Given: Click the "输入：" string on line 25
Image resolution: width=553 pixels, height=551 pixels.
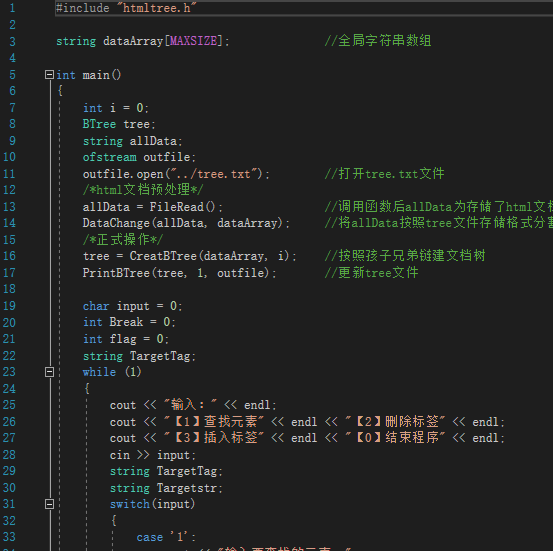Looking at the screenshot, I should (x=190, y=405).
